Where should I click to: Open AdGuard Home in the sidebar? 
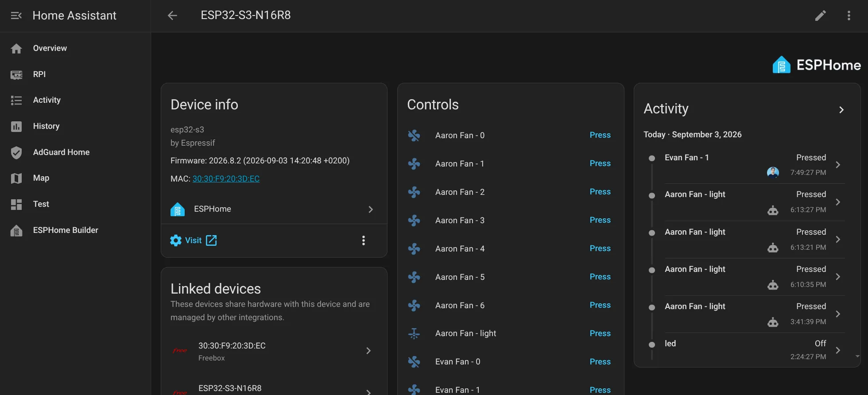click(75, 152)
